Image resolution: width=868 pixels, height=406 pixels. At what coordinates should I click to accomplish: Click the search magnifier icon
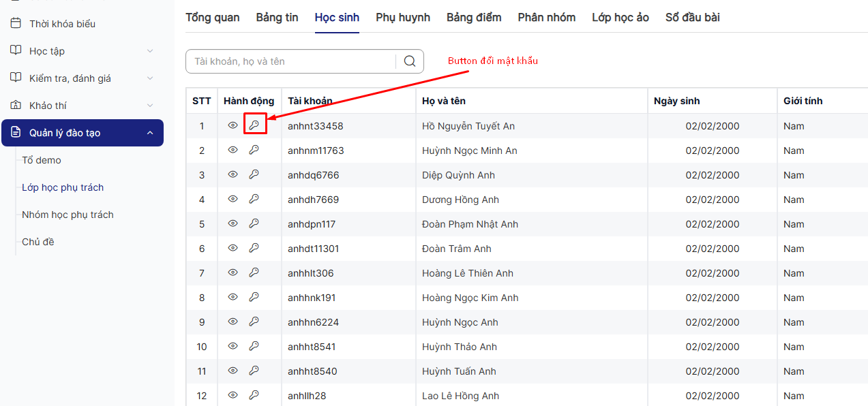410,61
